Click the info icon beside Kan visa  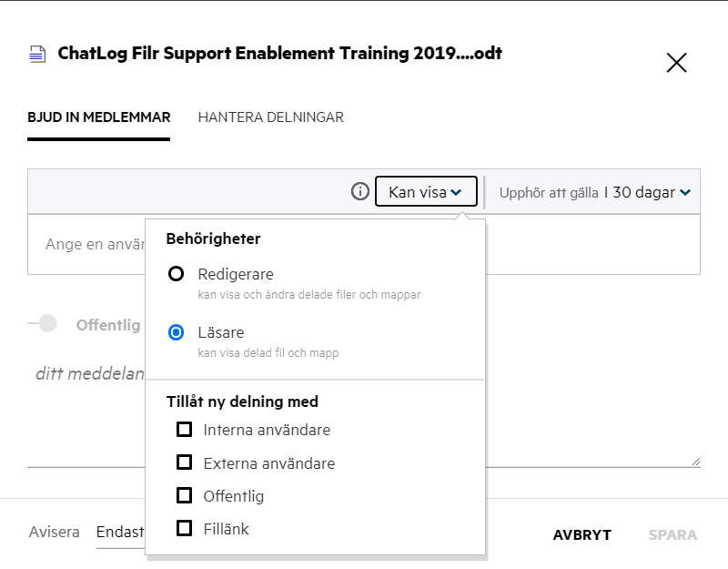point(360,192)
